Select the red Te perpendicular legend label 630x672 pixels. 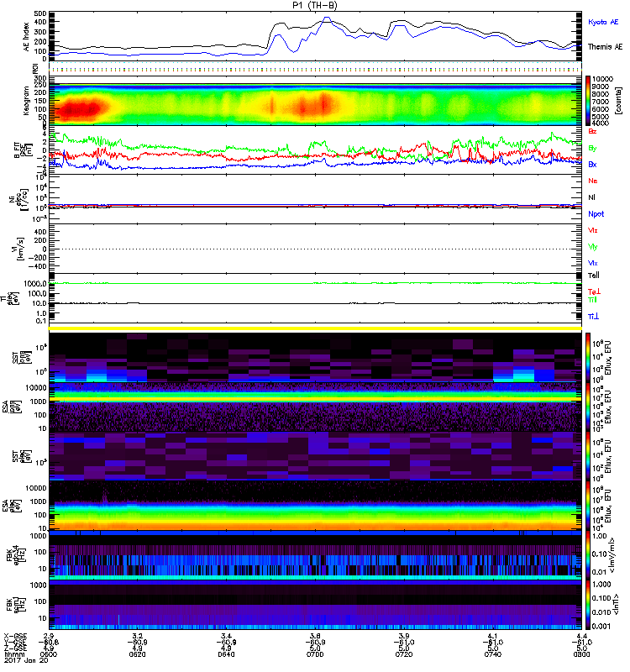click(594, 291)
